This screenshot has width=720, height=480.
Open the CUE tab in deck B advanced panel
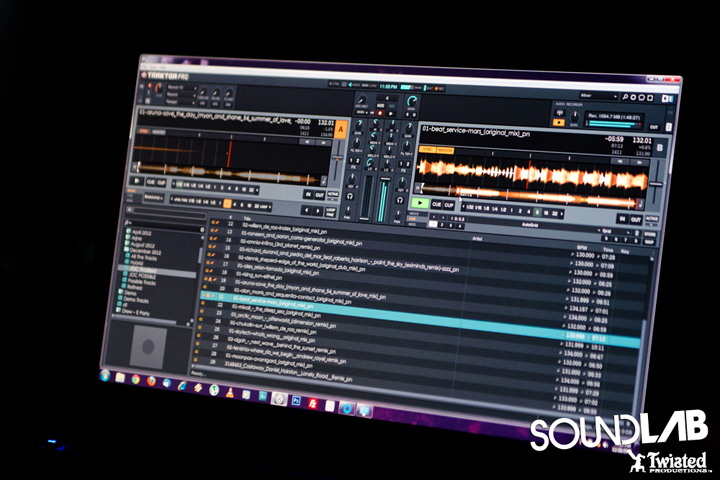click(413, 219)
